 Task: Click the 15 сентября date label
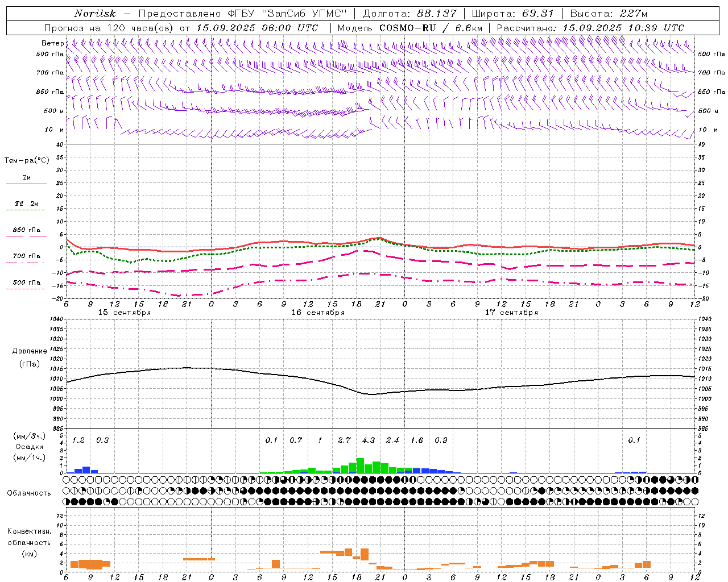click(x=125, y=313)
